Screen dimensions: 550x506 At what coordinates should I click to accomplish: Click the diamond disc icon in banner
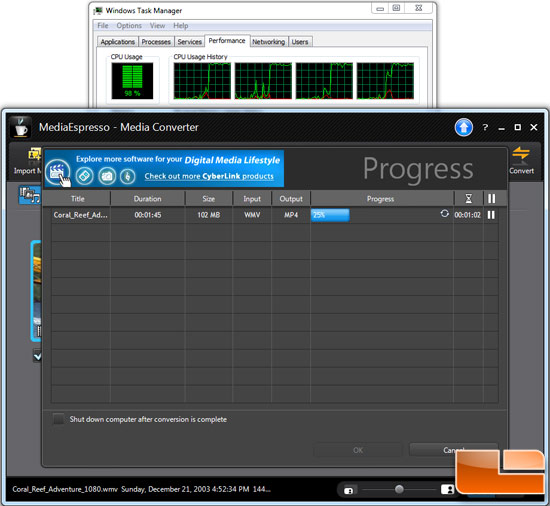(x=85, y=176)
